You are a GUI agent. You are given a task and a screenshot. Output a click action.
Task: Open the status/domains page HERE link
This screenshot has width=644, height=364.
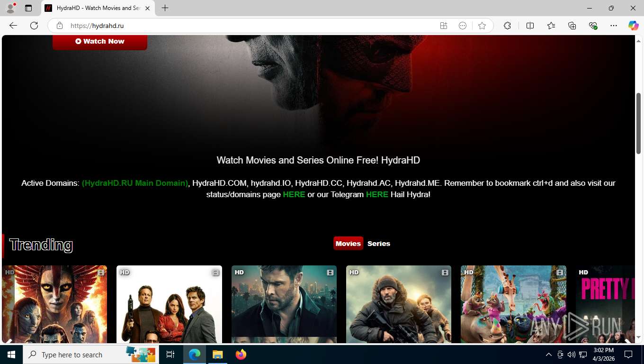point(294,194)
